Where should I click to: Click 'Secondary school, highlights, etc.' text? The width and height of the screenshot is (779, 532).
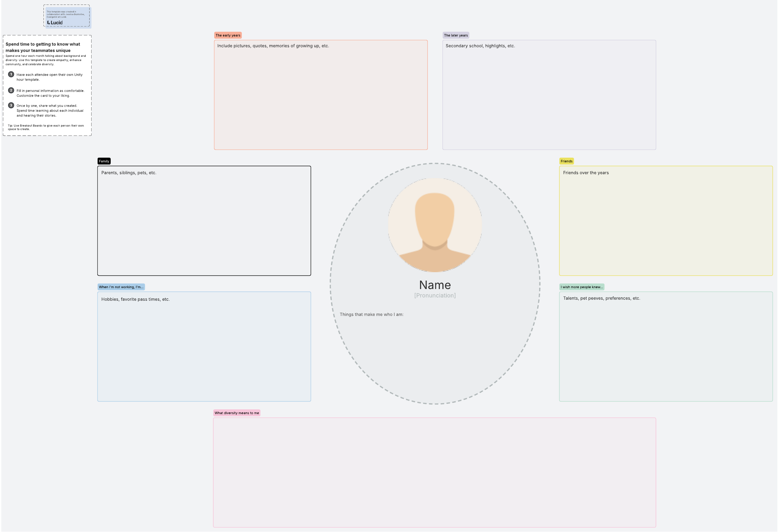(480, 46)
